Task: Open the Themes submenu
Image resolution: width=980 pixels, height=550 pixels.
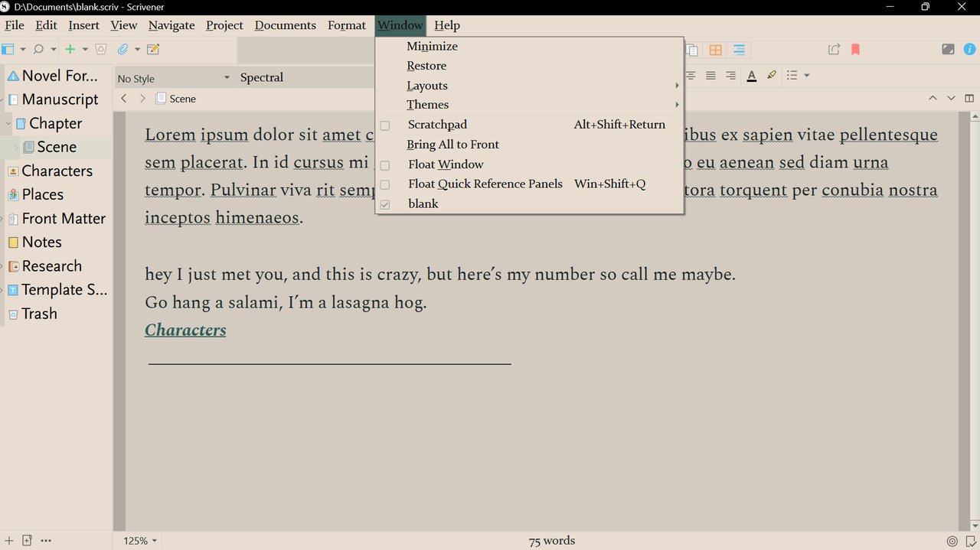Action: [529, 105]
